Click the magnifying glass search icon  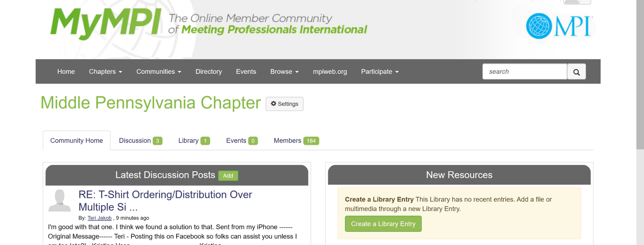576,72
